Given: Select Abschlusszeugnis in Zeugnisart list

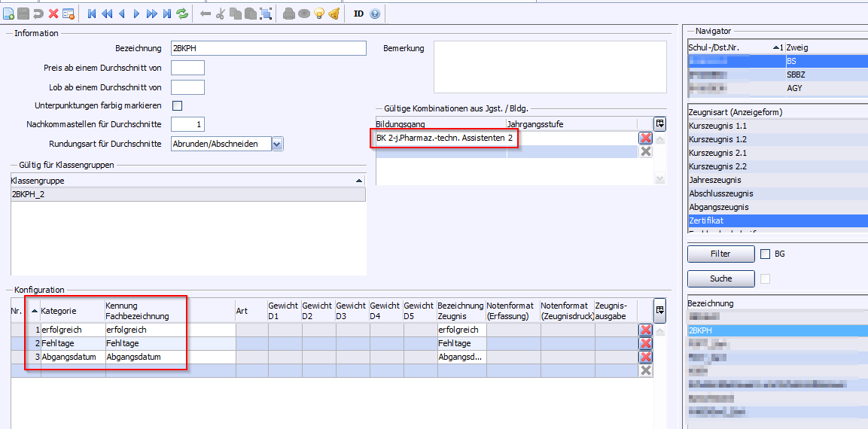Looking at the screenshot, I should point(720,193).
